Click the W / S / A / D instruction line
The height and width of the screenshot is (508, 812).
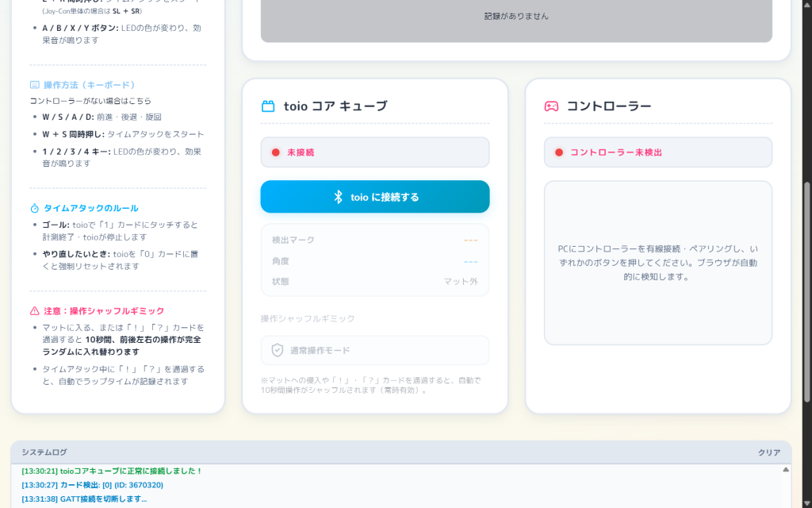pos(102,117)
